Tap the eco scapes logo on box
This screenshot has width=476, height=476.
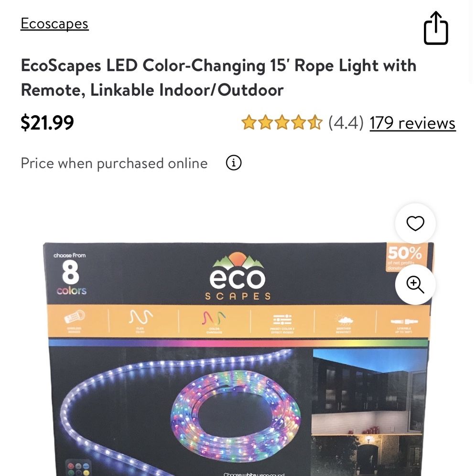click(238, 276)
